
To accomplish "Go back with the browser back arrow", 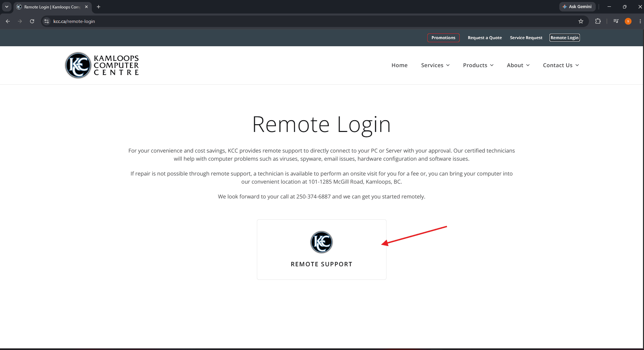I will click(x=8, y=21).
